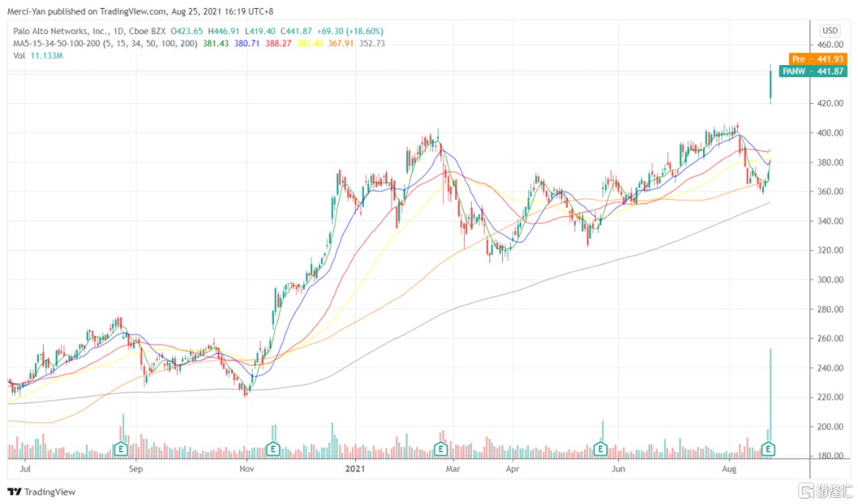Open the USD currency selector
858x504 pixels.
pyautogui.click(x=831, y=30)
